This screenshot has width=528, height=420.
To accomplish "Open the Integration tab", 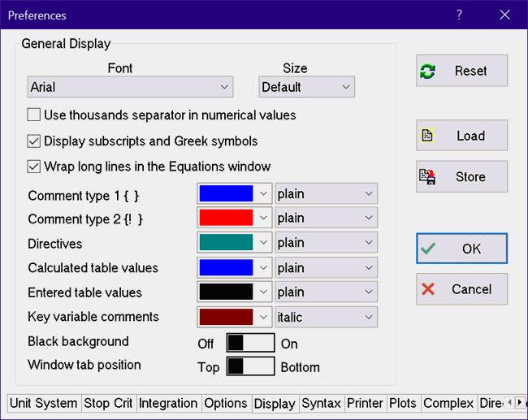I will [x=168, y=403].
